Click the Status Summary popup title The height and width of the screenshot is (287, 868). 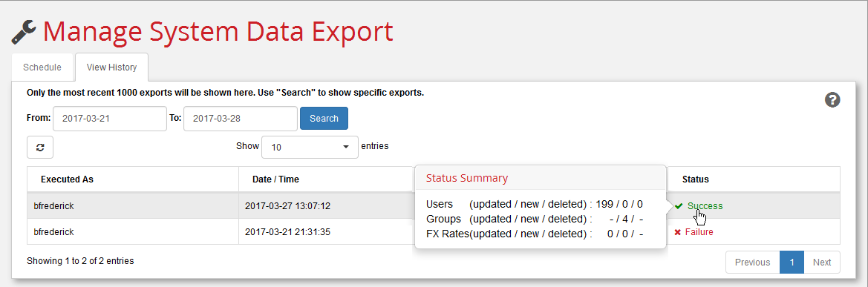[x=466, y=178]
